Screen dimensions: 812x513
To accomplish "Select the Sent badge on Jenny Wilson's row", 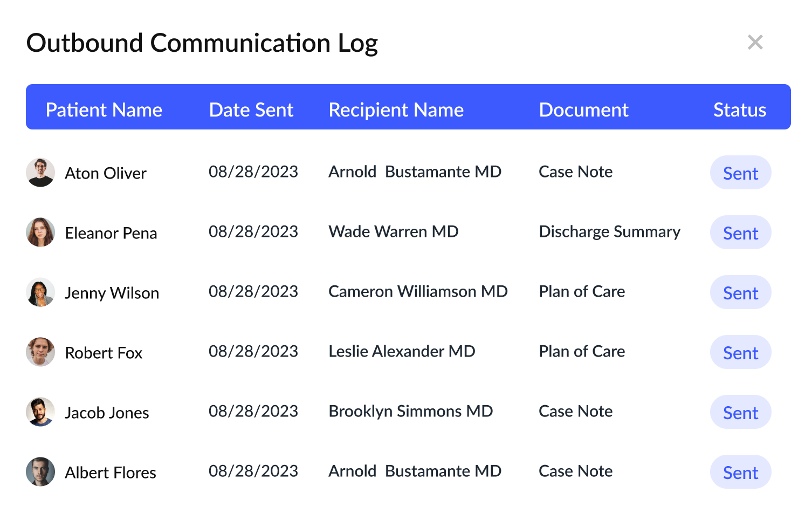I will point(740,292).
